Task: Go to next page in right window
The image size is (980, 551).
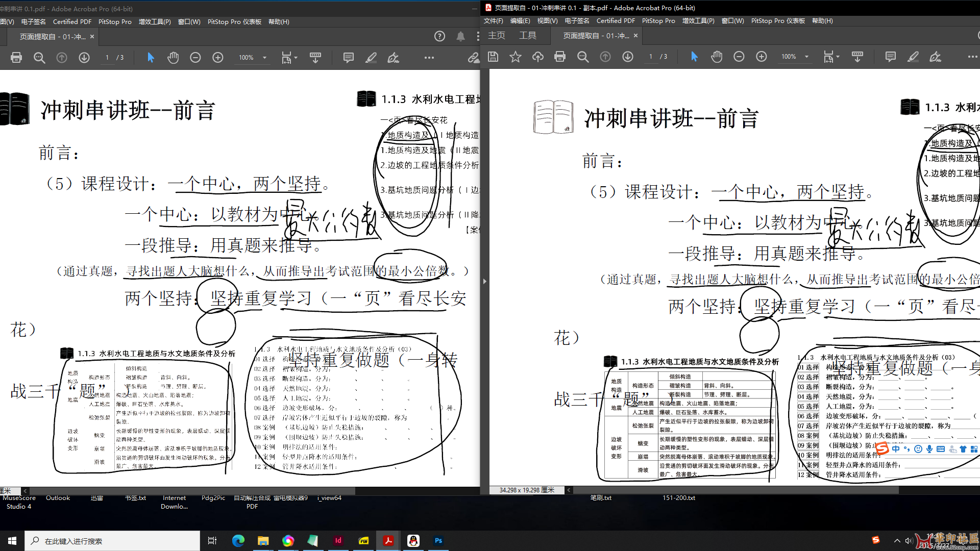Action: click(x=628, y=57)
